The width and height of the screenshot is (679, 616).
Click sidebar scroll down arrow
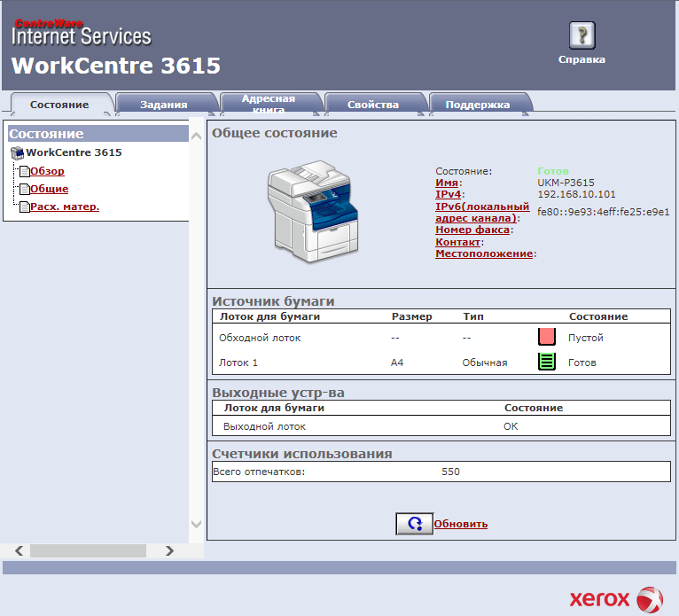(x=196, y=524)
